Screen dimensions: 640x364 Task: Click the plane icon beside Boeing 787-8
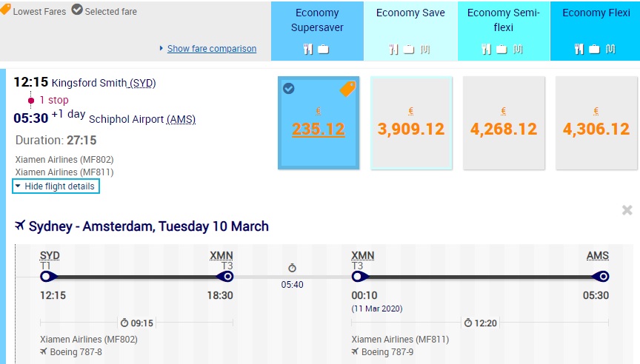pyautogui.click(x=43, y=351)
